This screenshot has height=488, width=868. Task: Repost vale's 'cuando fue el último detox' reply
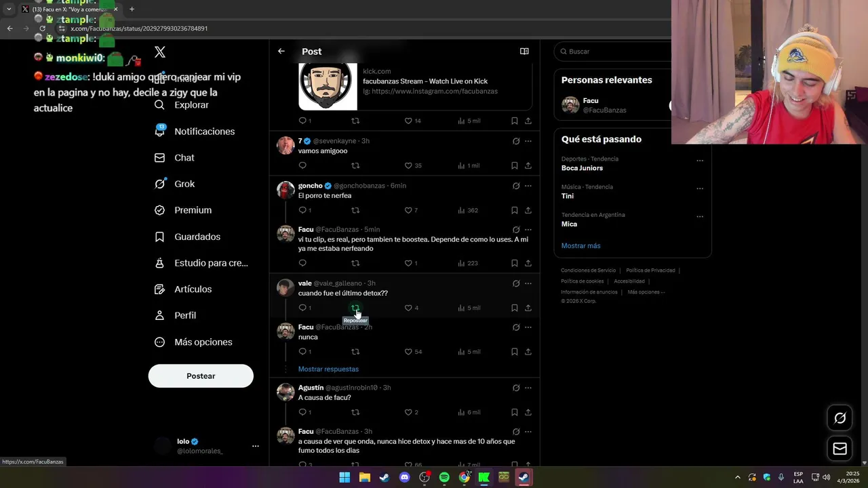pyautogui.click(x=355, y=308)
